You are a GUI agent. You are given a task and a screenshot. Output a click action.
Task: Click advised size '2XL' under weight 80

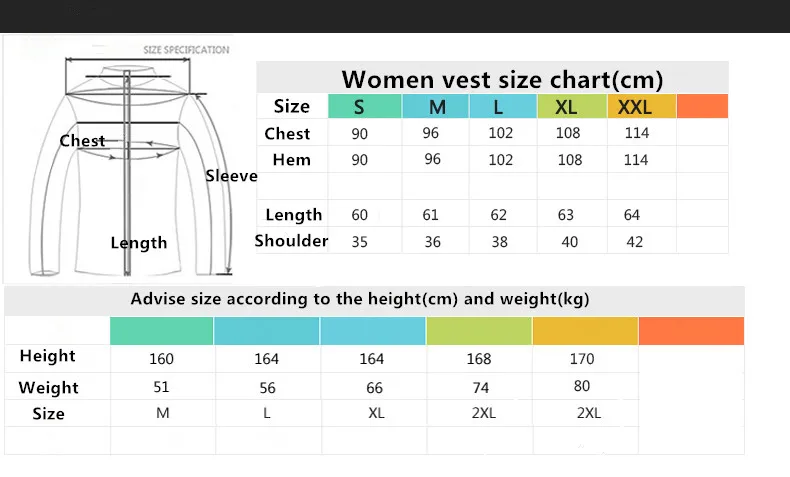click(x=589, y=414)
